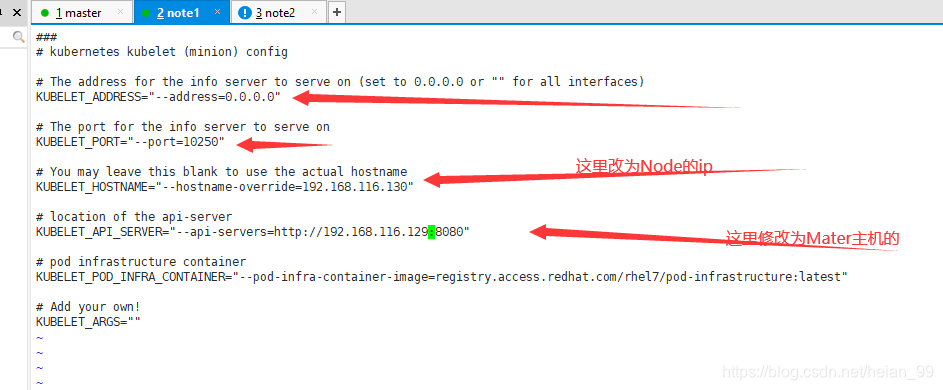This screenshot has width=943, height=390.
Task: Close the 2 note1 tab
Action: click(x=217, y=12)
